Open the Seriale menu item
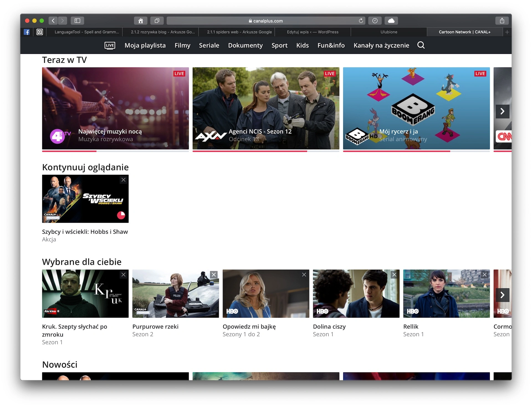The height and width of the screenshot is (407, 532). (209, 45)
